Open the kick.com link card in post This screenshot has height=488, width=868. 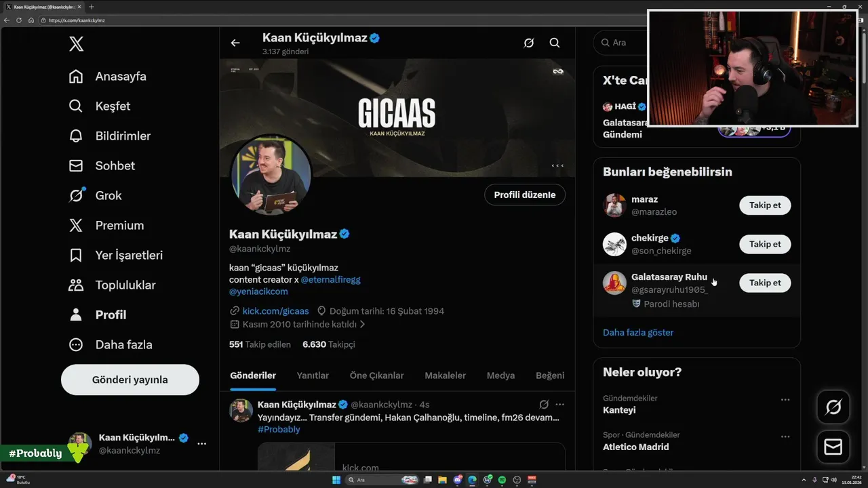(x=411, y=457)
